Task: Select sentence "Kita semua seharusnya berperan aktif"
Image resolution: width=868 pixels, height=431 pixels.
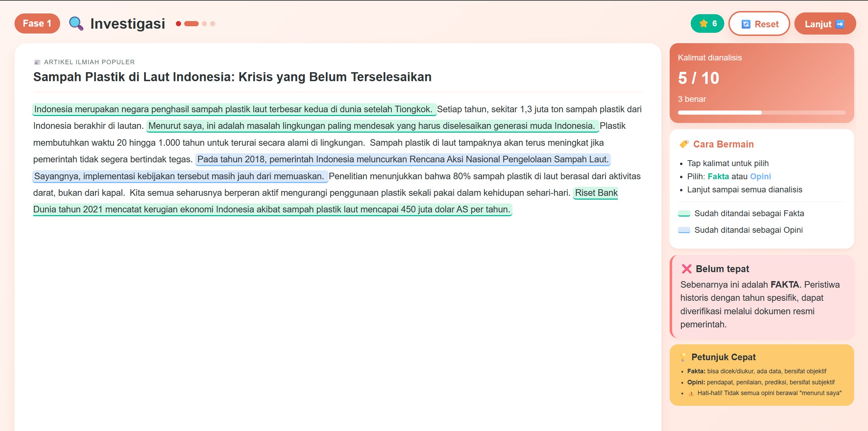Action: (350, 193)
